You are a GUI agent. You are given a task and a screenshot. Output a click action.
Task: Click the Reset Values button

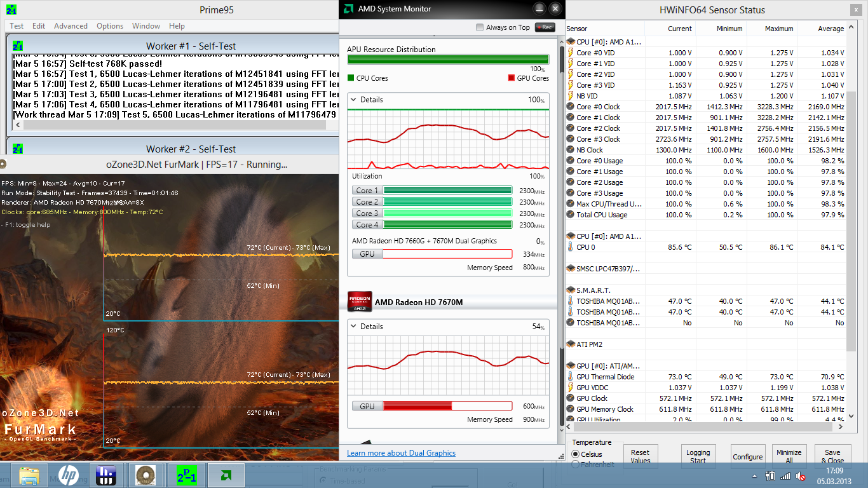tap(640, 456)
